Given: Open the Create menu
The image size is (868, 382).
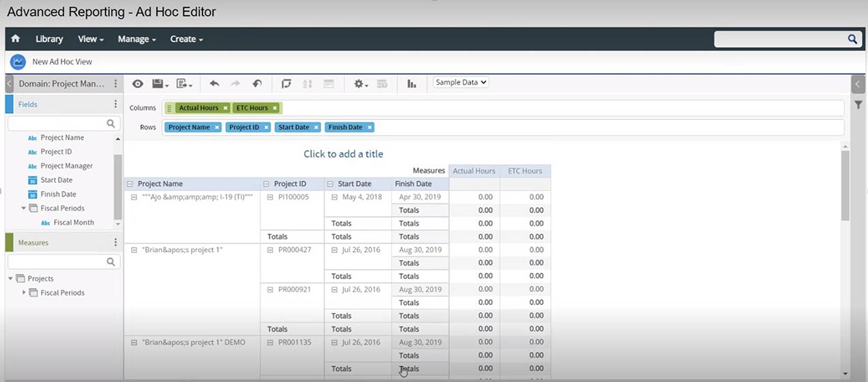Looking at the screenshot, I should point(186,39).
